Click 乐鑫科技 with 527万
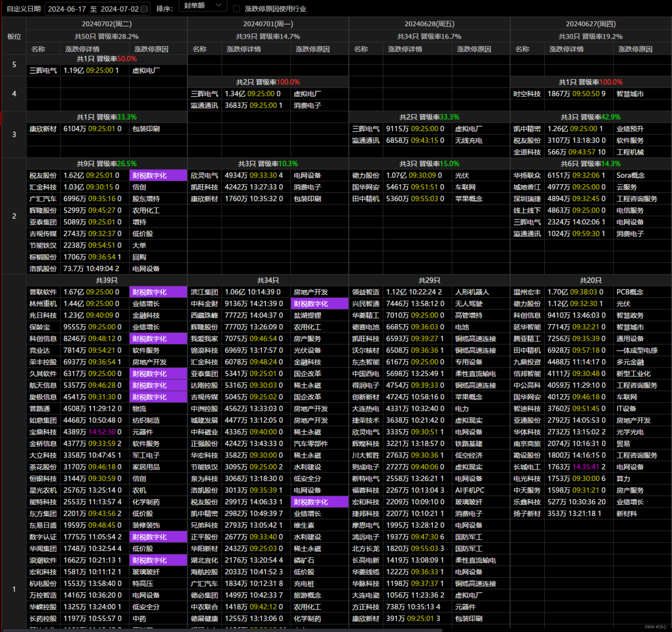The width and height of the screenshot is (672, 632). 527,502
